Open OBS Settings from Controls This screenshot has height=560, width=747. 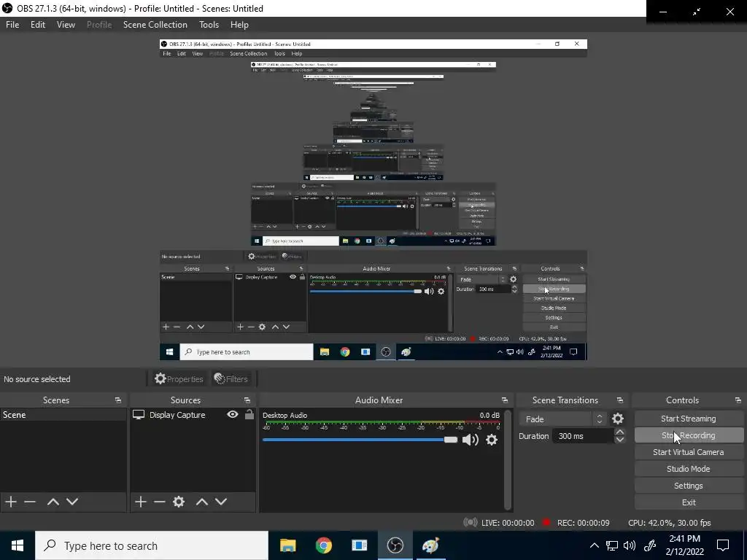tap(689, 486)
